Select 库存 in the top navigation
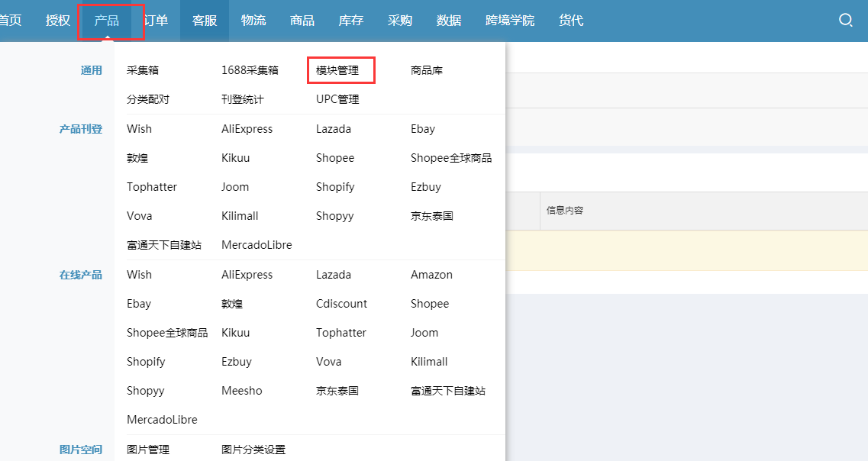The image size is (868, 461). (x=351, y=21)
